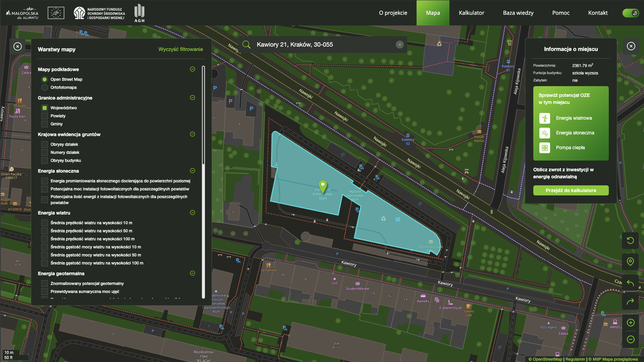Click Przejdź do kalkulatora button

(571, 190)
